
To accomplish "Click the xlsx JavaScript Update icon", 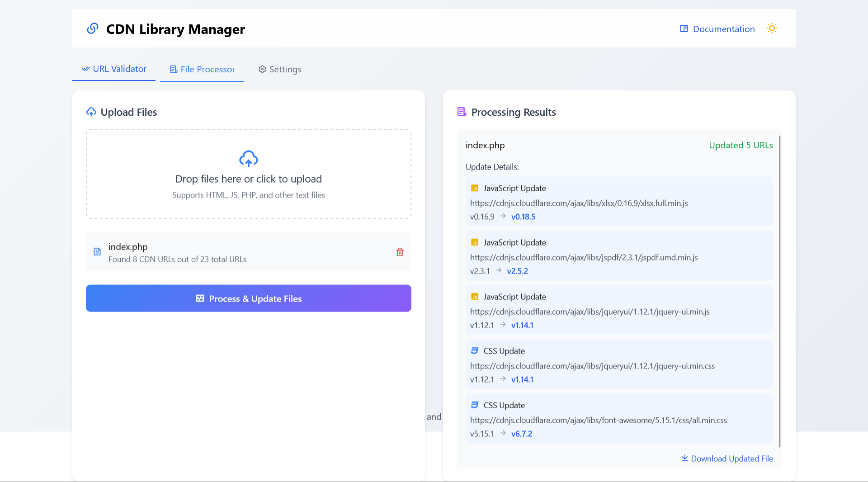I will coord(475,188).
